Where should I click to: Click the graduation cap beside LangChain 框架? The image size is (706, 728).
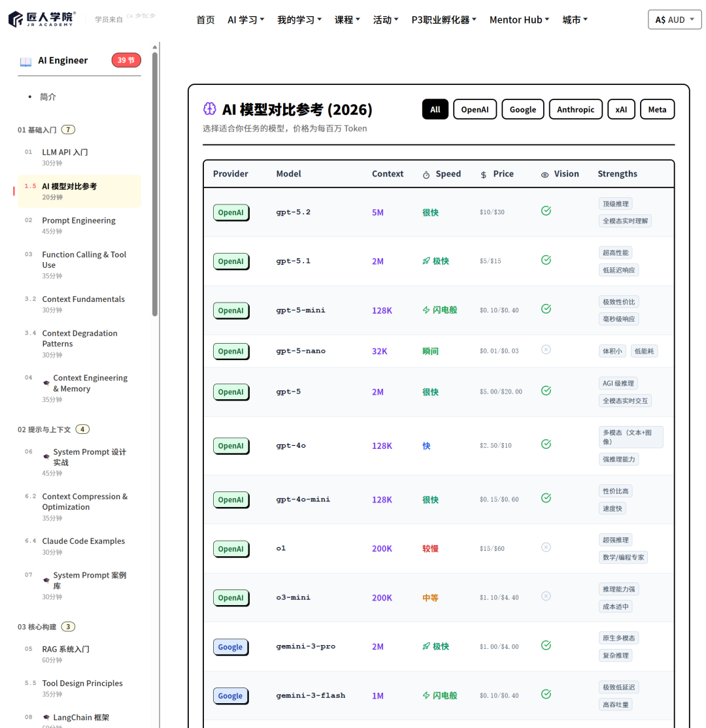(x=46, y=718)
